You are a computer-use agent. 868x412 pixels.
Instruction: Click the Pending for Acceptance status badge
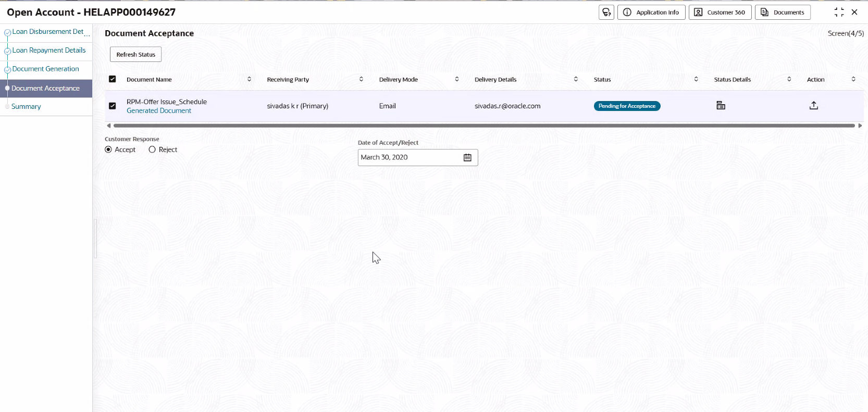(x=627, y=106)
